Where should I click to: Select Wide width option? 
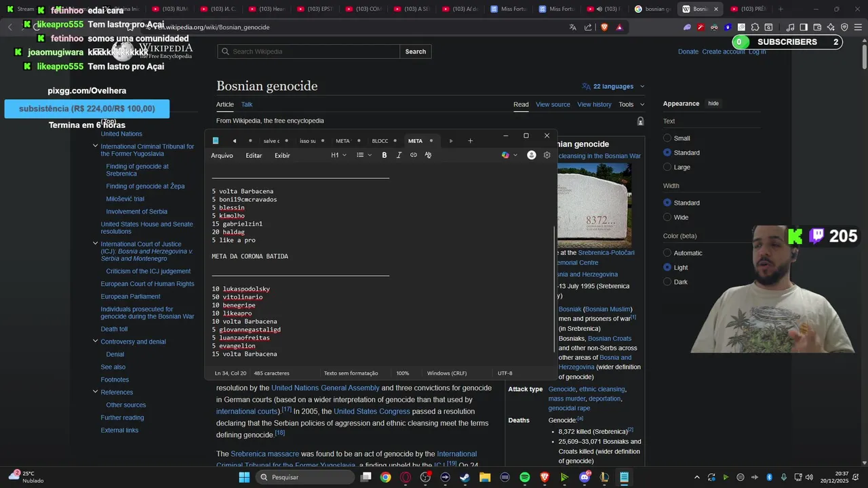[667, 217]
